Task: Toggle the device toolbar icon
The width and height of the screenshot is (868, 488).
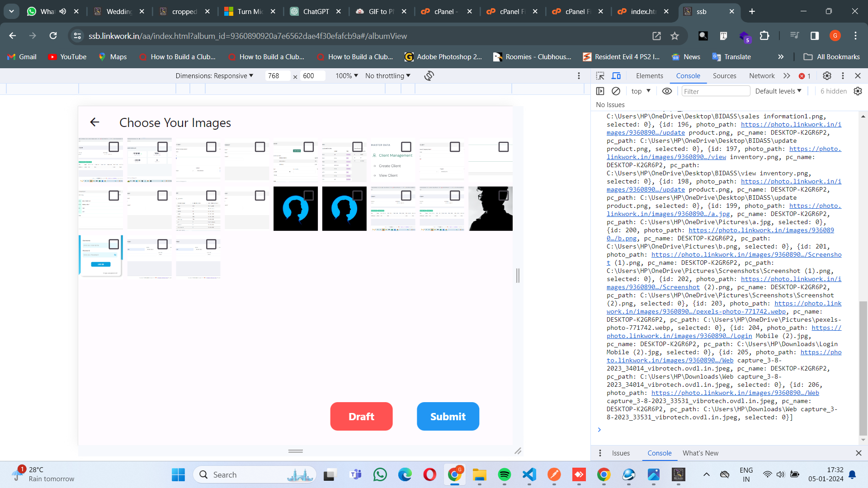Action: click(x=616, y=76)
